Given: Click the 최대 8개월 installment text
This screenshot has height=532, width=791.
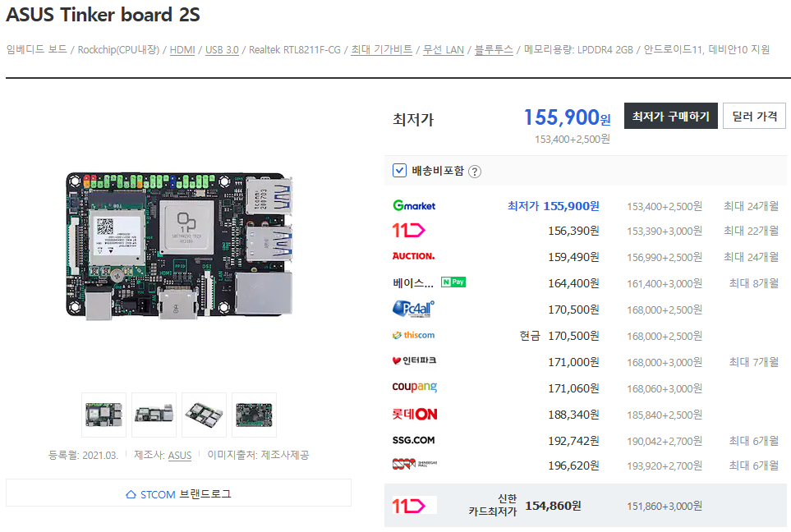Looking at the screenshot, I should 754,283.
